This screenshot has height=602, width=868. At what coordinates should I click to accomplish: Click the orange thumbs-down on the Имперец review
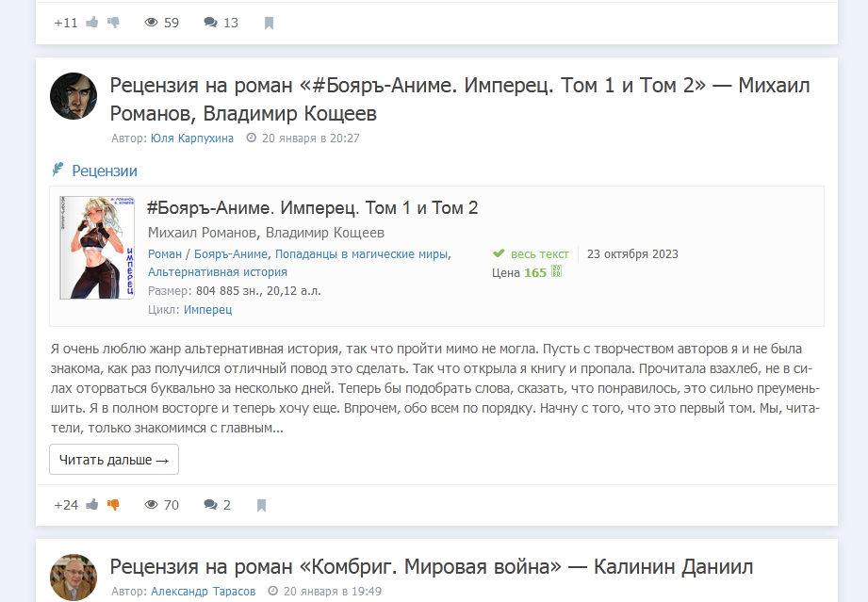114,505
